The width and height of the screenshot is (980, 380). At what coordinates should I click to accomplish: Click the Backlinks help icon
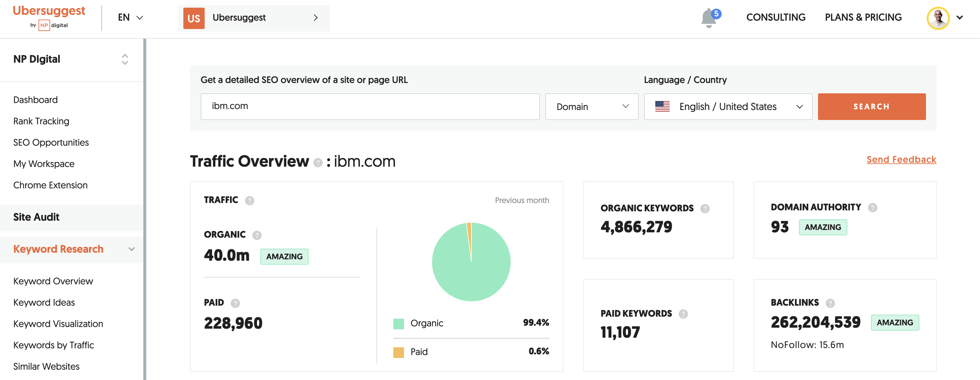point(830,303)
